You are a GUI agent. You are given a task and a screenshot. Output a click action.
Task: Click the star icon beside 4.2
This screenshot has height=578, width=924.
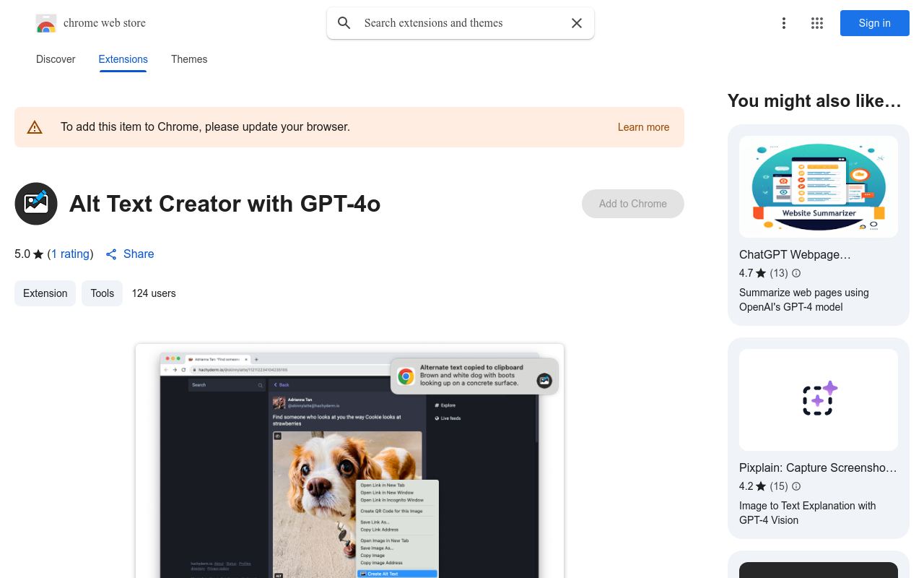761,486
